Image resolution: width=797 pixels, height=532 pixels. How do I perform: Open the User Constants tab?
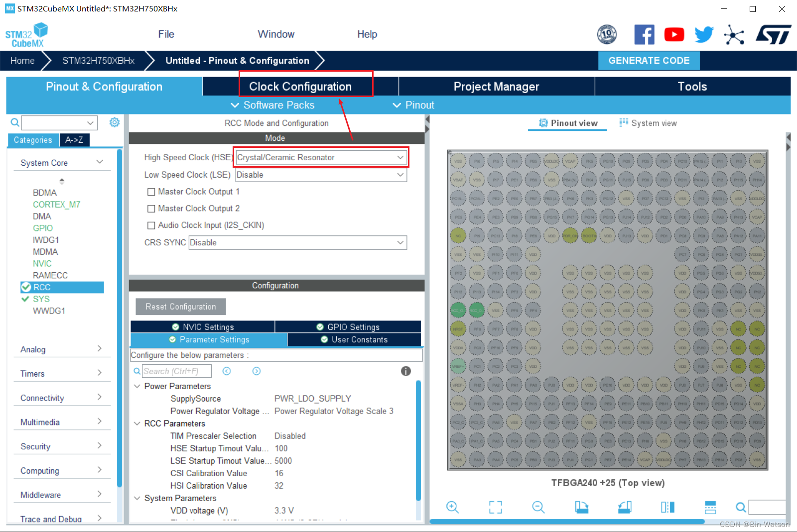click(354, 339)
